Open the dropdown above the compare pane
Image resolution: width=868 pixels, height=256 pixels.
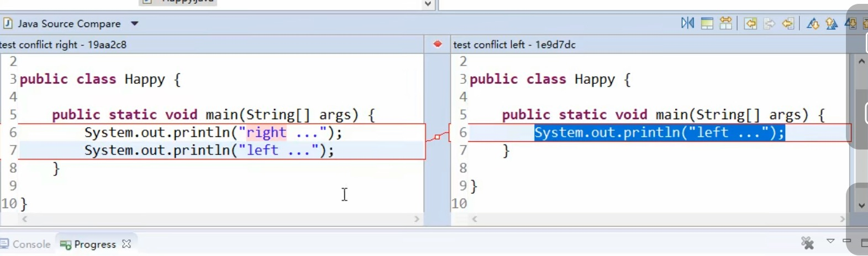tap(428, 4)
